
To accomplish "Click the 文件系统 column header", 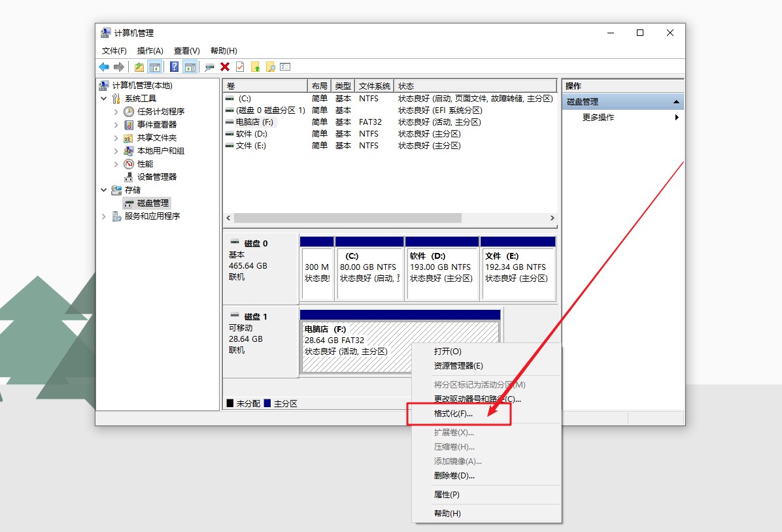I will (x=375, y=86).
